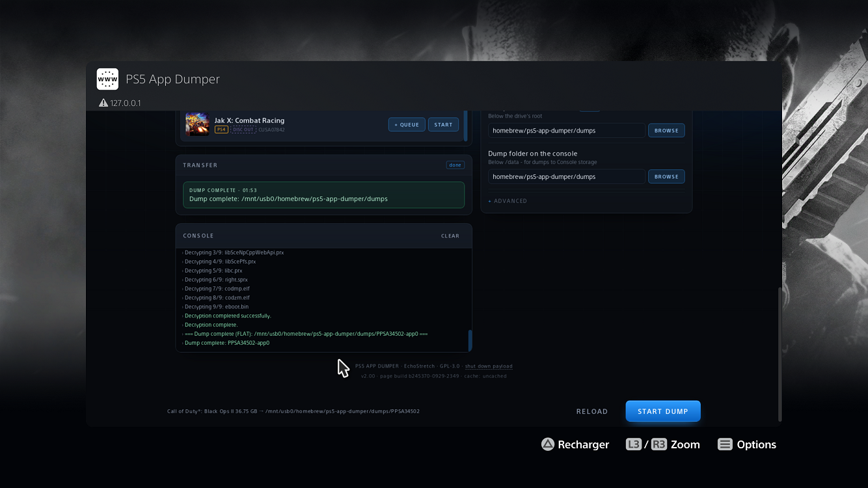Click the triangle Recharger button icon
Viewport: 868px width, 488px height.
click(x=548, y=444)
